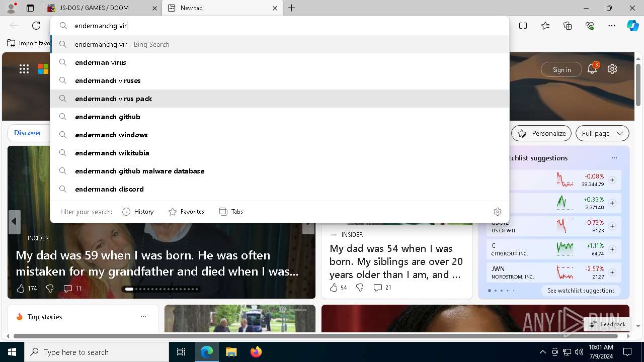
Task: Open the split screen icon
Action: coord(523,26)
